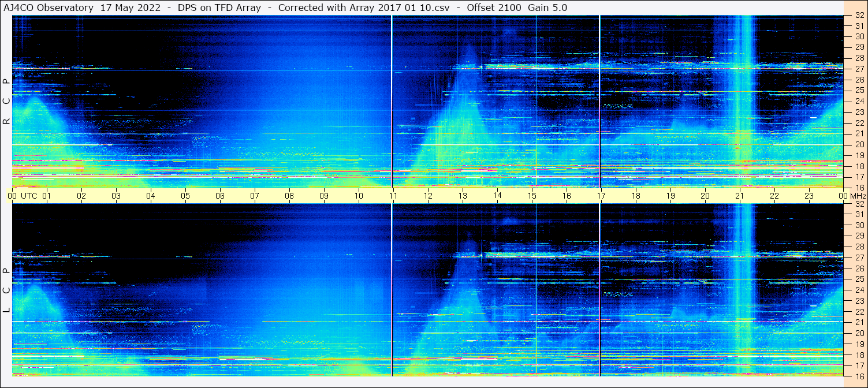Click the 29 MHz label of LCP panel

click(859, 236)
